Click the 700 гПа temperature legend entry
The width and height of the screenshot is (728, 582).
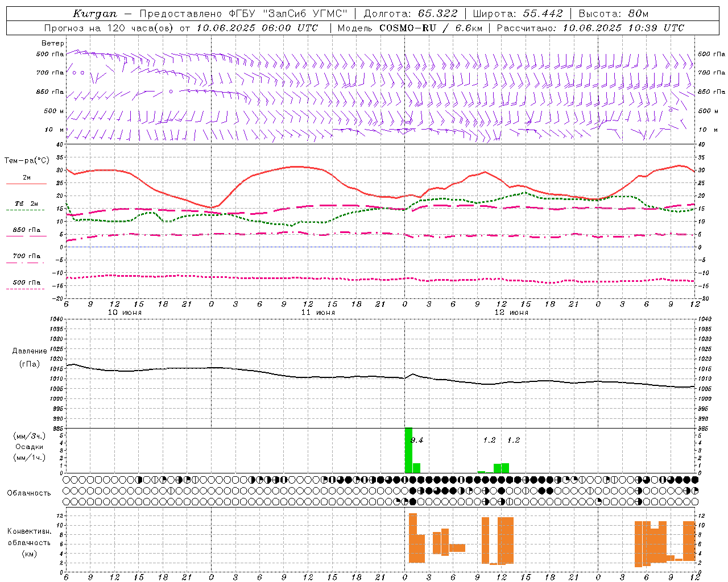click(26, 256)
